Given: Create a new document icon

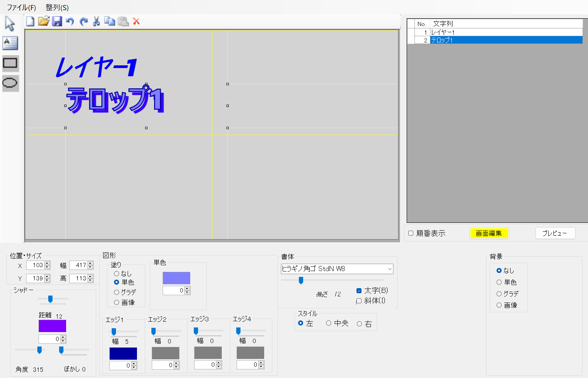Looking at the screenshot, I should click(30, 21).
